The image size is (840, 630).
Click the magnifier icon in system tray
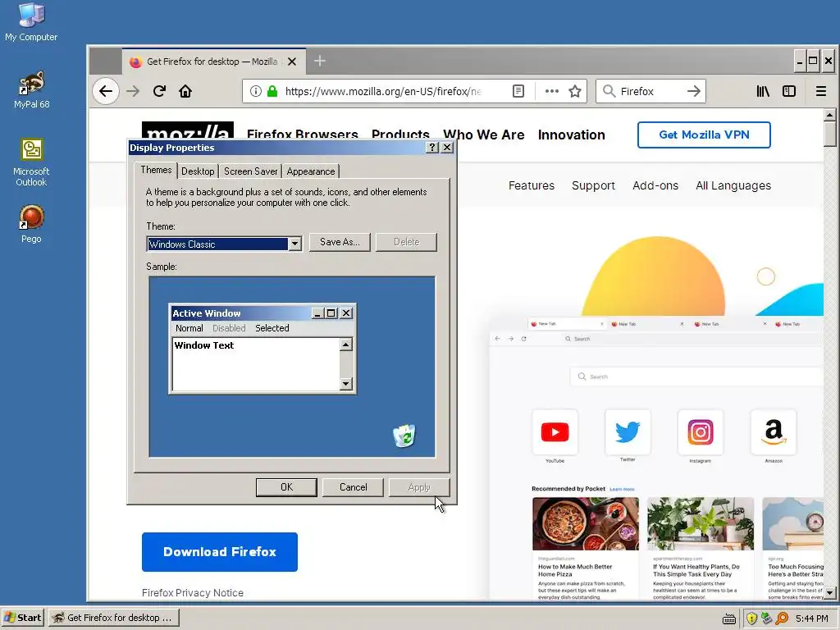[782, 619]
